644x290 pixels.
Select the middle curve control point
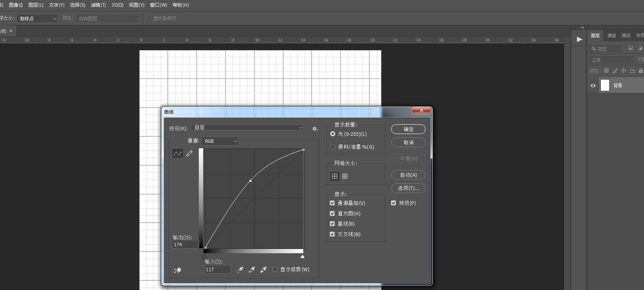250,181
